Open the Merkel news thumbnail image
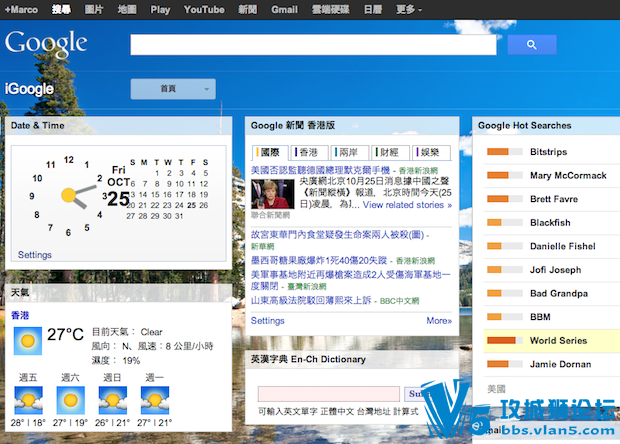The height and width of the screenshot is (444, 620). [272, 194]
